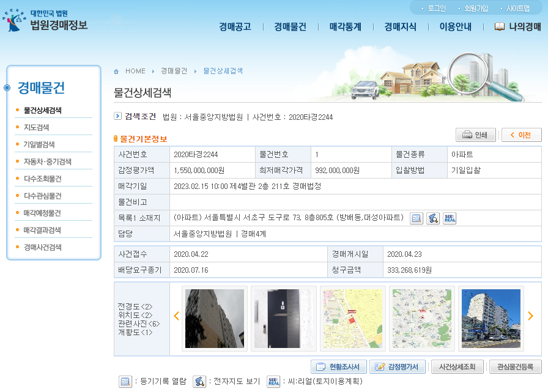
Task: Select 경매사건검색 in the sidebar
Action: [42, 247]
